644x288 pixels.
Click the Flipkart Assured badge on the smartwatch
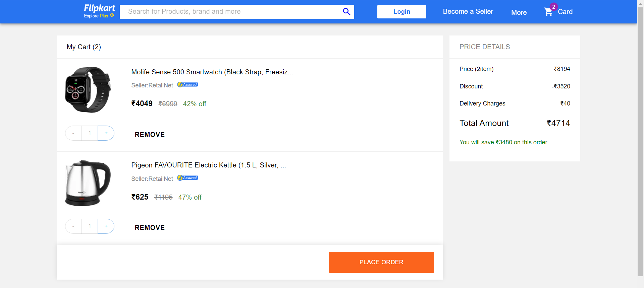187,84
